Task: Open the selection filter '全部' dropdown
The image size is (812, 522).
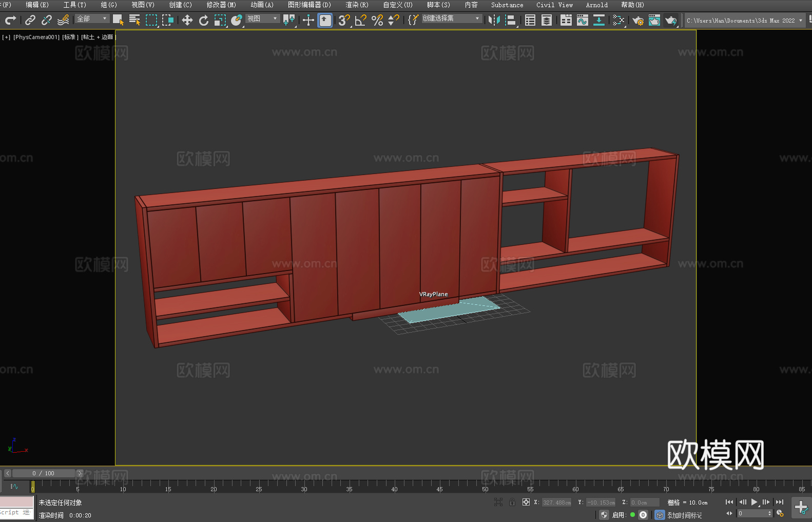Action: [x=92, y=18]
